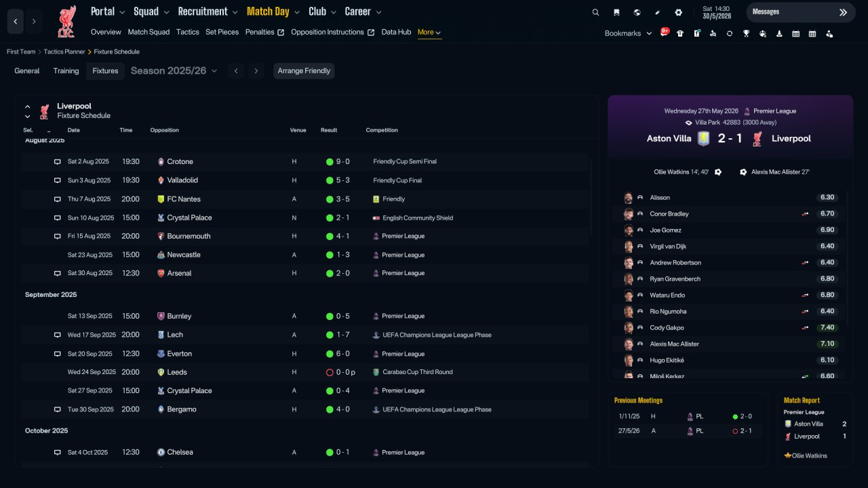Click the TV icon on the Arsenal fixture
Screen dimensions: 868x488
click(58, 274)
